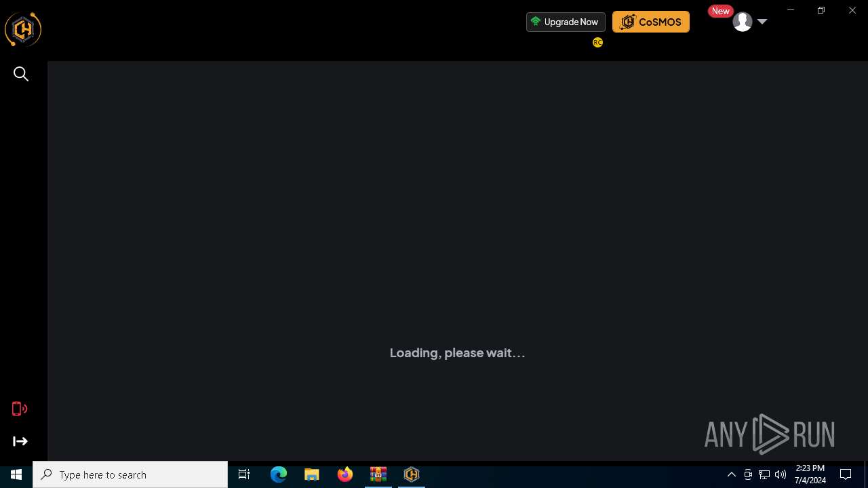This screenshot has height=488, width=868.
Task: Click Upgrade Now button
Action: pyautogui.click(x=566, y=22)
